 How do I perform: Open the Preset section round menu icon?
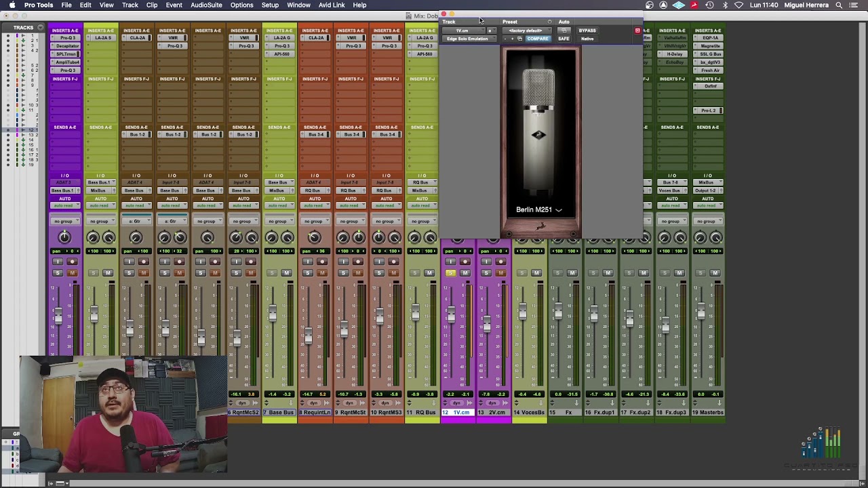[549, 22]
